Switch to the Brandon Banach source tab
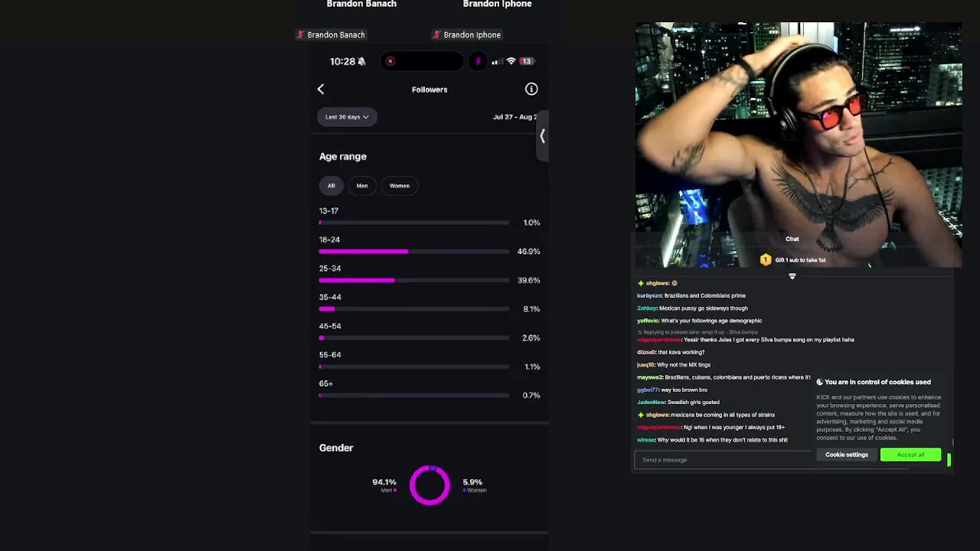 pos(331,34)
